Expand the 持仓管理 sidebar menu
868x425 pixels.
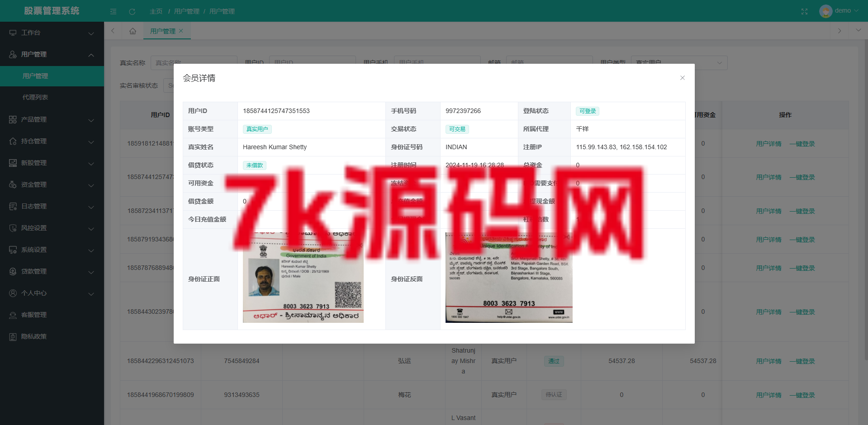pos(52,141)
